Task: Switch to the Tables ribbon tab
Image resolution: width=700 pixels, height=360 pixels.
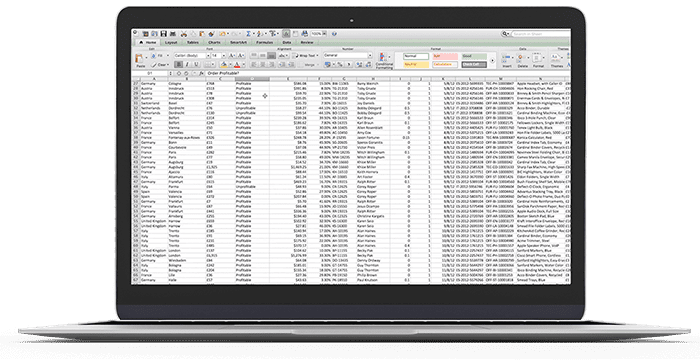Action: (x=193, y=42)
